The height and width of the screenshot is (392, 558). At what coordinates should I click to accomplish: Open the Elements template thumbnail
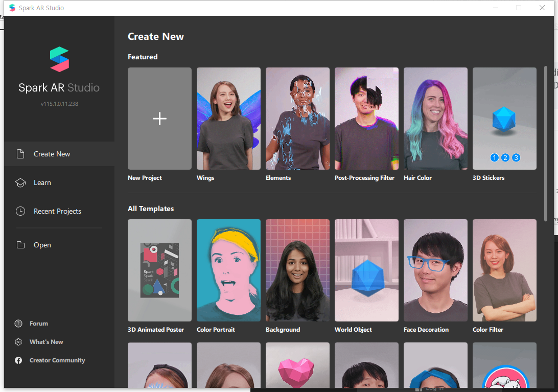click(297, 119)
